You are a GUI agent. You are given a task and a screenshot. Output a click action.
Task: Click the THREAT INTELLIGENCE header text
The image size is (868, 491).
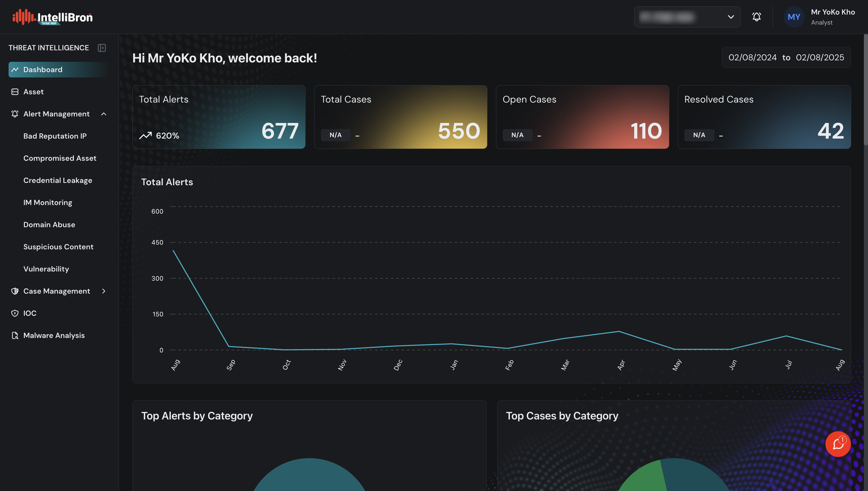click(49, 48)
